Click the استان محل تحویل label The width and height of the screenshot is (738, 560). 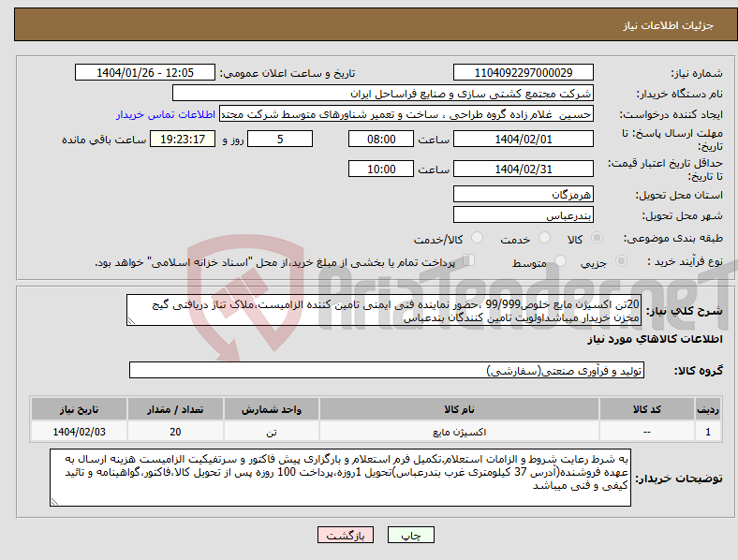coord(679,195)
